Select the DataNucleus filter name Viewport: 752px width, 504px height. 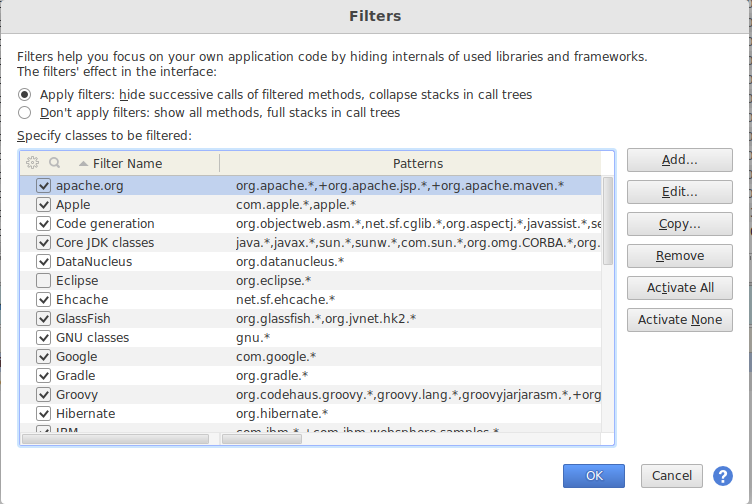[94, 262]
